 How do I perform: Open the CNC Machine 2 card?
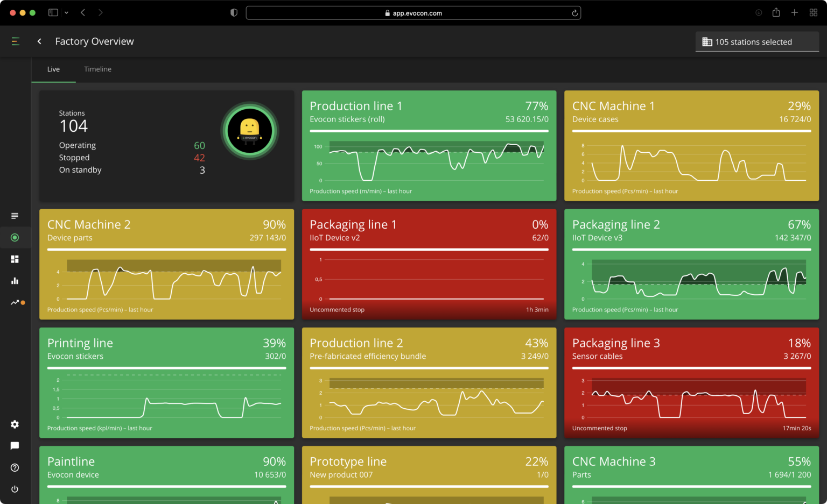166,264
